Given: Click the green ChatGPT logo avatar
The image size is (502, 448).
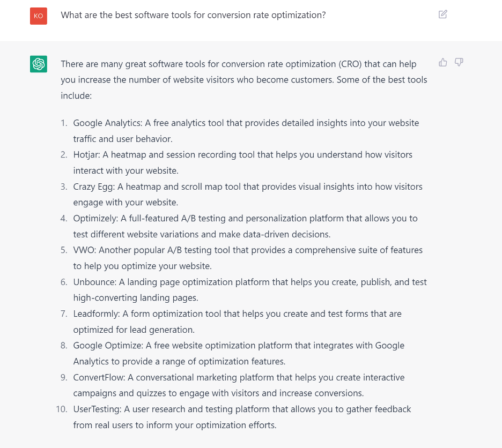Looking at the screenshot, I should coord(39,64).
